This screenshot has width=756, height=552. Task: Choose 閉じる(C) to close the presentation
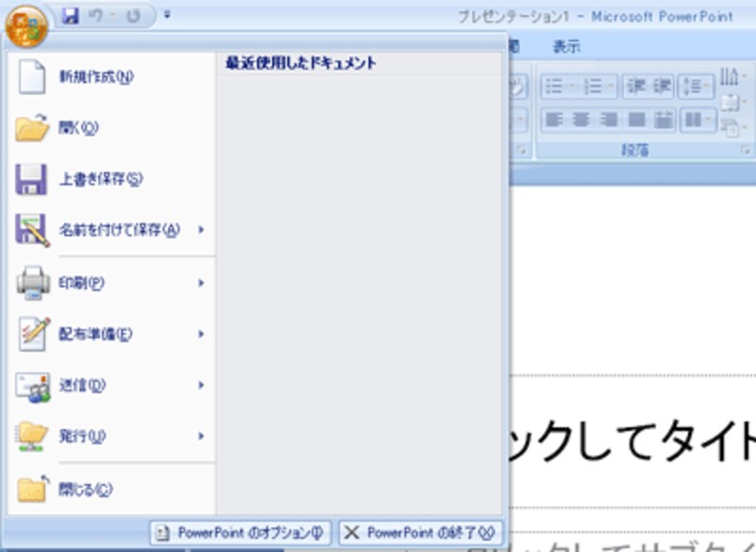tap(112, 490)
